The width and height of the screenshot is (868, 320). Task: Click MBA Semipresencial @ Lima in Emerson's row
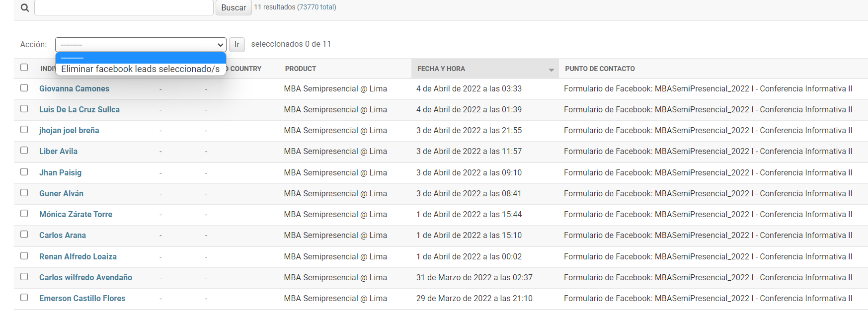tap(335, 298)
